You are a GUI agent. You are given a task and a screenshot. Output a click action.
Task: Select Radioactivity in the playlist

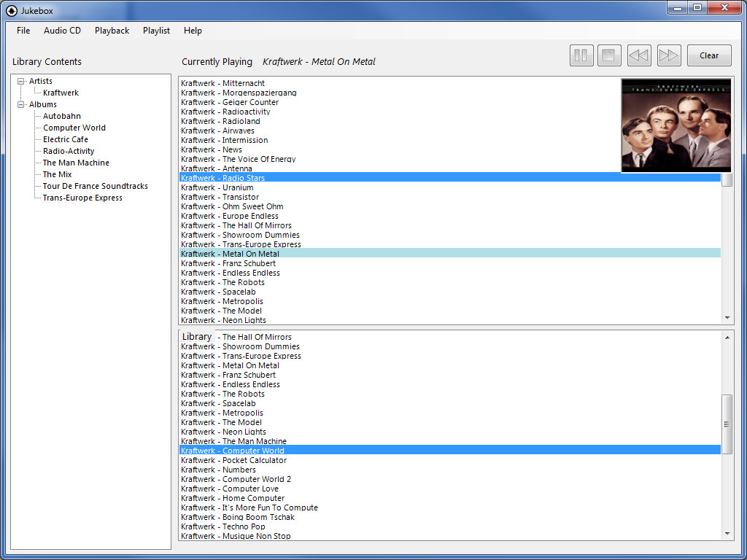point(225,112)
